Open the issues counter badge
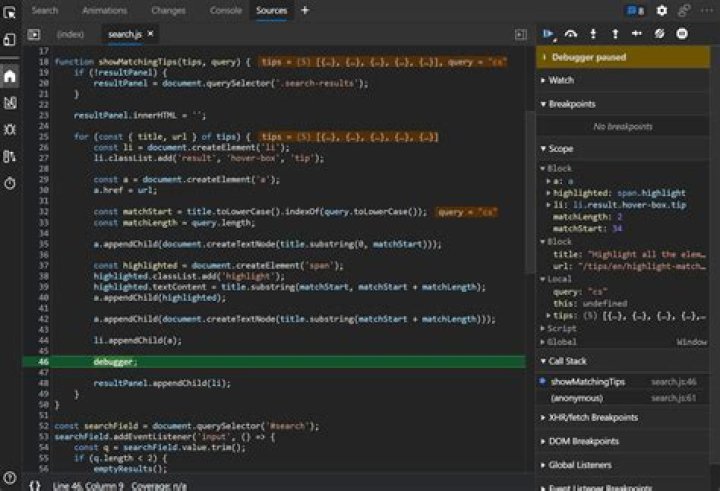 tap(636, 11)
